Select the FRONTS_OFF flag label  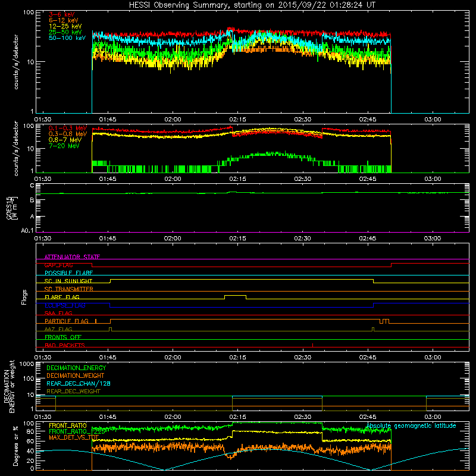point(63,337)
